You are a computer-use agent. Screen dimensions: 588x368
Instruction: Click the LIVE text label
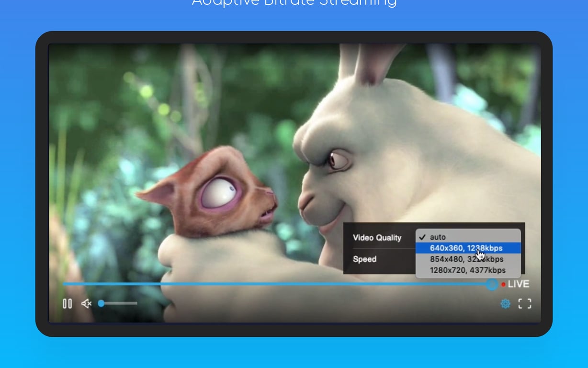point(519,284)
